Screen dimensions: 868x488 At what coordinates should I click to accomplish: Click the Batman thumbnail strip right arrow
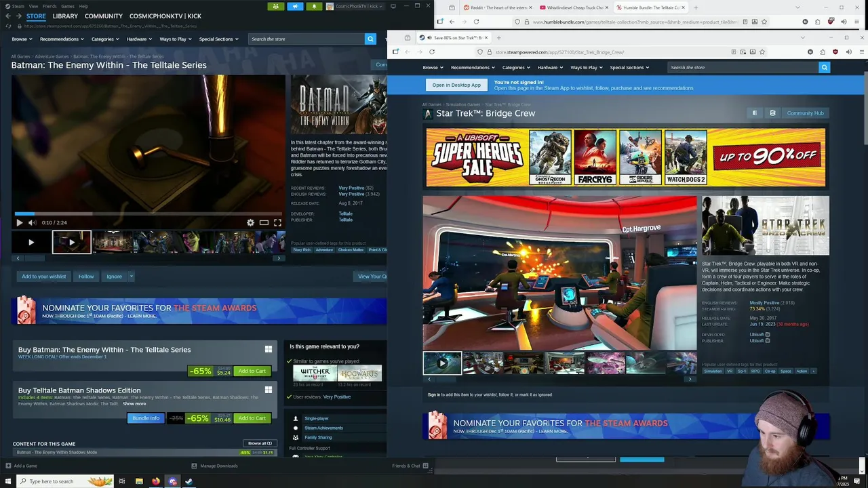click(278, 258)
